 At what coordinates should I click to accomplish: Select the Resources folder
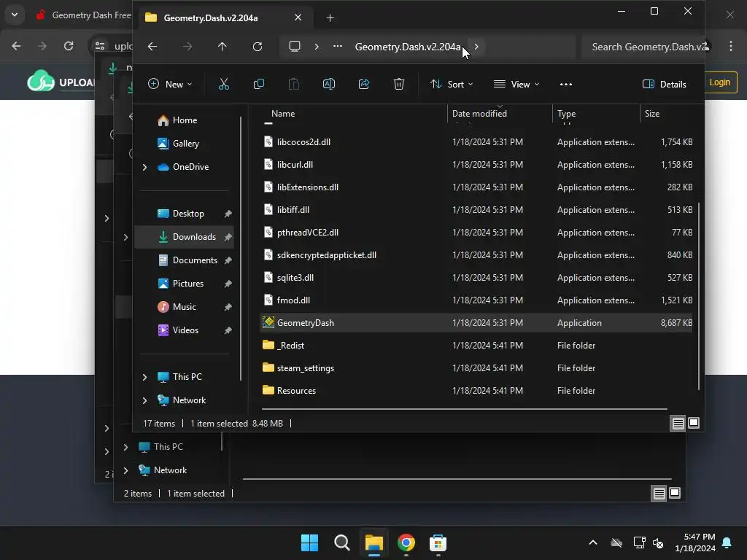(x=476, y=391)
